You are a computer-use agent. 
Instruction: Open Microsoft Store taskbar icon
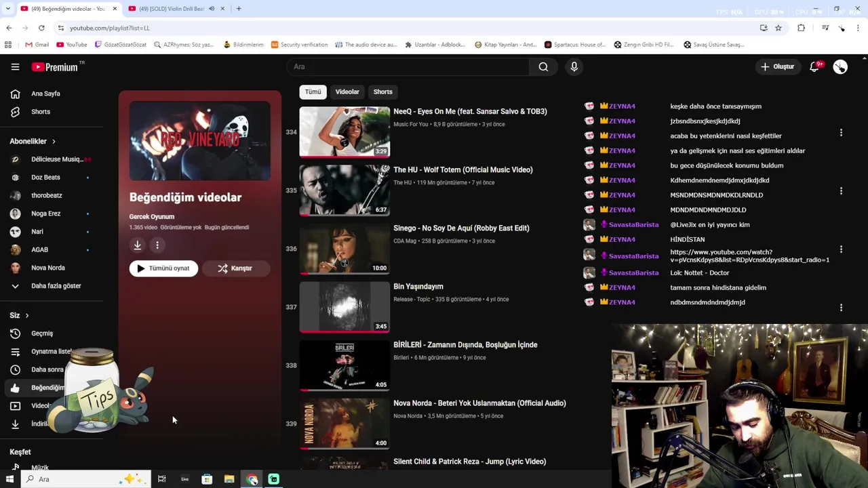[207, 479]
